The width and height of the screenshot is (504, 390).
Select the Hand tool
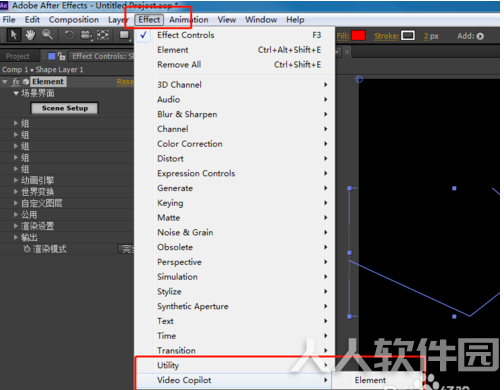(x=30, y=35)
